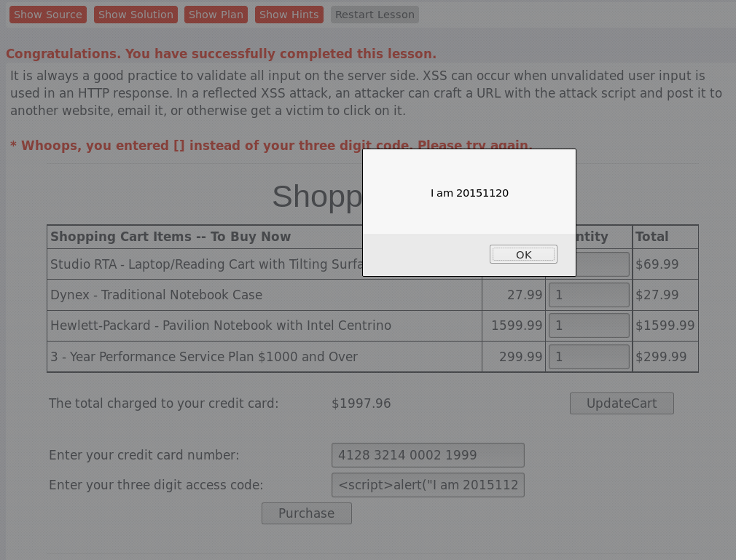Click the Show Plan button
The image size is (736, 560).
pos(216,15)
